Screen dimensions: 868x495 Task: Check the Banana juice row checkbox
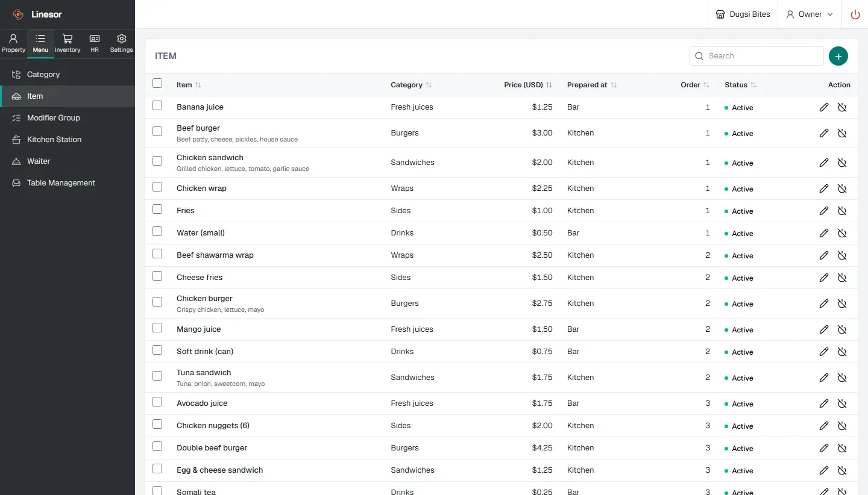pos(157,105)
